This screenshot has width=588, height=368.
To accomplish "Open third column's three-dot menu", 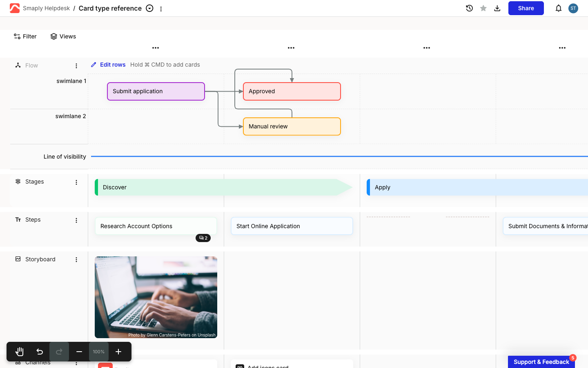I will point(427,48).
